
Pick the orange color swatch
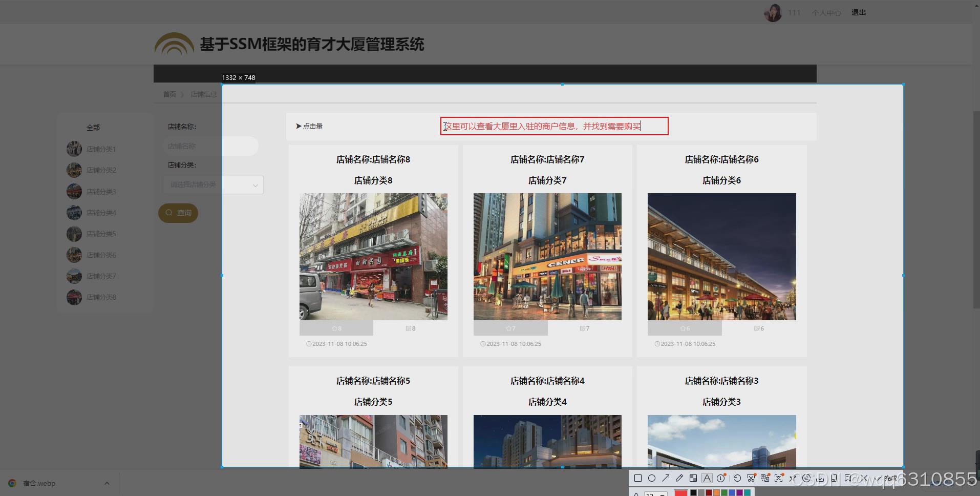pos(716,492)
